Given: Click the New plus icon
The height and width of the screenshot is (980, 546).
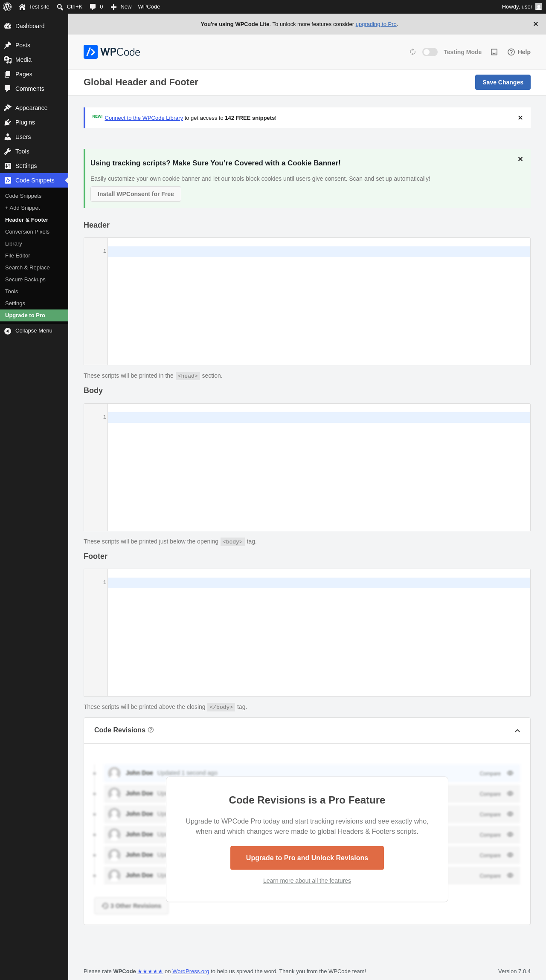Looking at the screenshot, I should tap(113, 7).
